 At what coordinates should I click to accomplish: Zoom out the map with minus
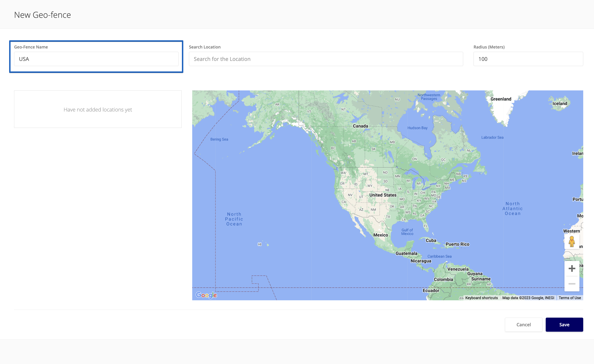click(x=571, y=283)
